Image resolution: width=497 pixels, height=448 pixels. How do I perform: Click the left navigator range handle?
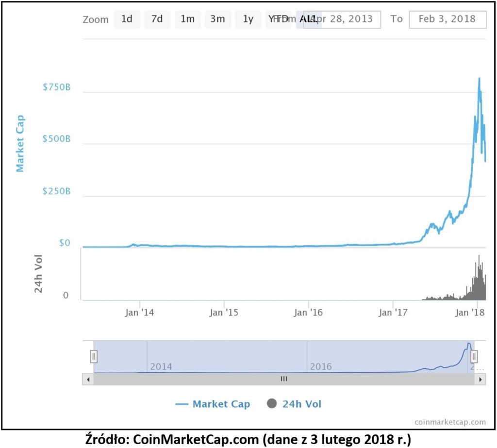(x=94, y=357)
